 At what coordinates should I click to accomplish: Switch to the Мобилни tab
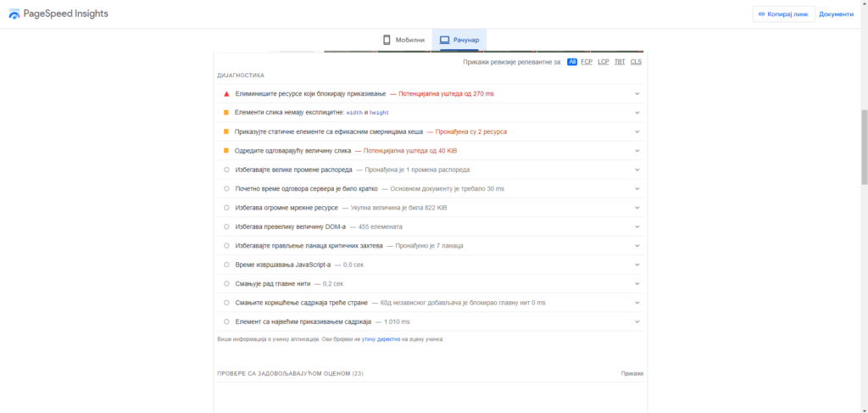[x=403, y=40]
